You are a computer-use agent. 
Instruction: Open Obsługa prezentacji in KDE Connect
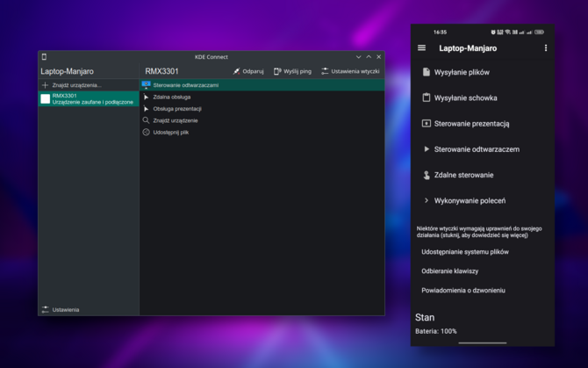(262, 109)
